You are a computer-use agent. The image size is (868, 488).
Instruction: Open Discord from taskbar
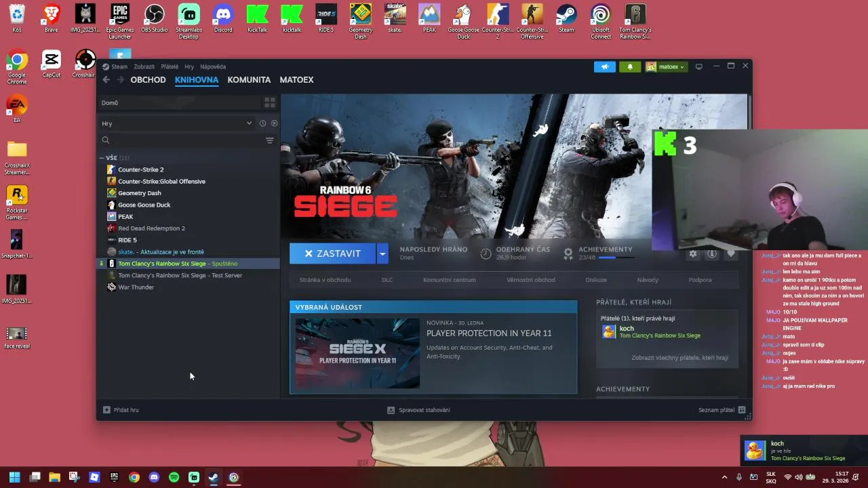coord(154,477)
